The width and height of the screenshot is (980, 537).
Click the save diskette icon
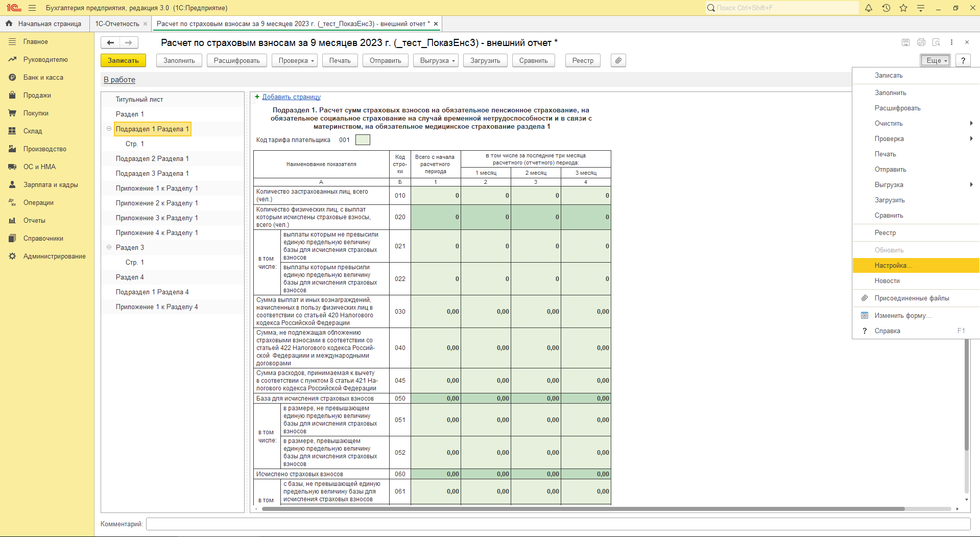(x=905, y=42)
